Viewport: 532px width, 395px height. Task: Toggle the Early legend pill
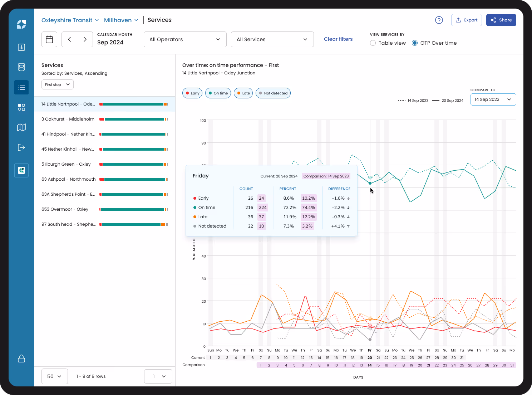(x=192, y=93)
